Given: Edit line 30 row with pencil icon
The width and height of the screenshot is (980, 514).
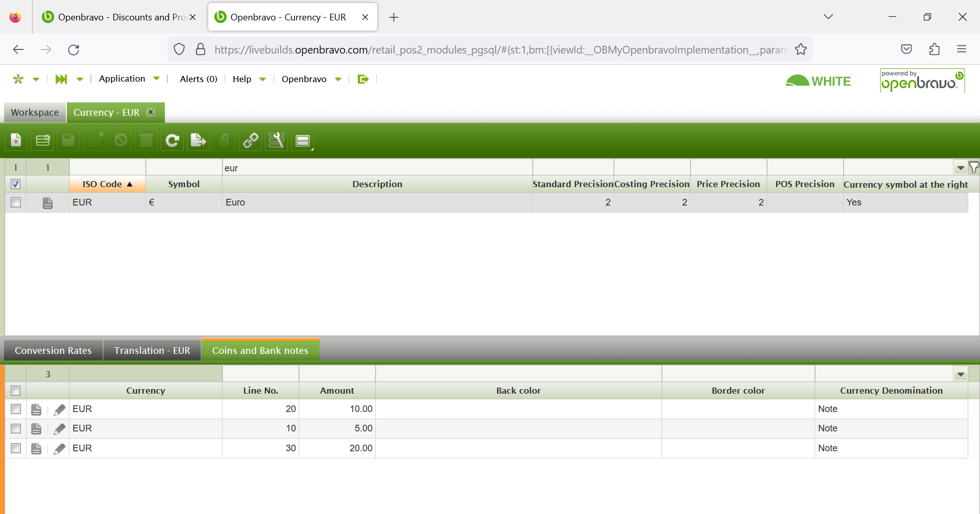Looking at the screenshot, I should coord(59,449).
